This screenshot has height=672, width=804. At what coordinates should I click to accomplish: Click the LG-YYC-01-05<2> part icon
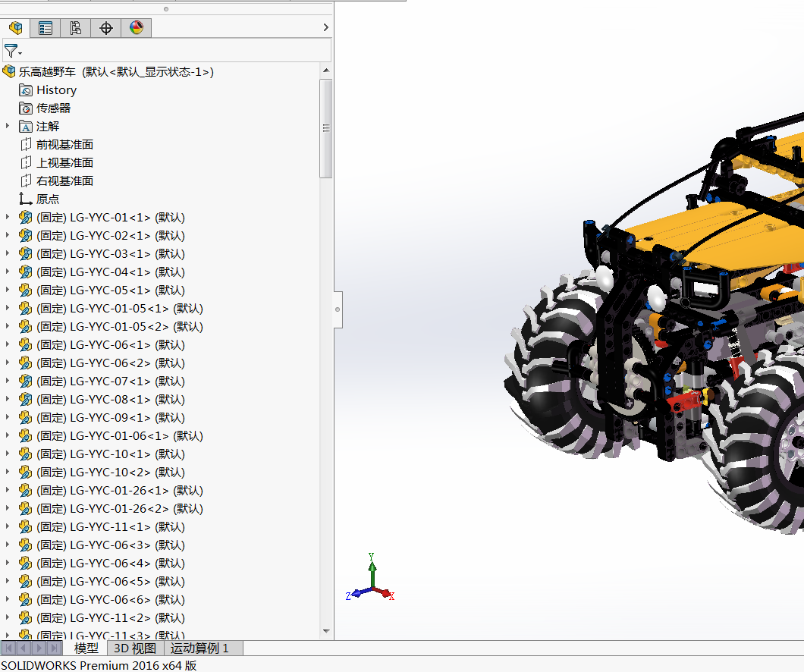tap(25, 326)
